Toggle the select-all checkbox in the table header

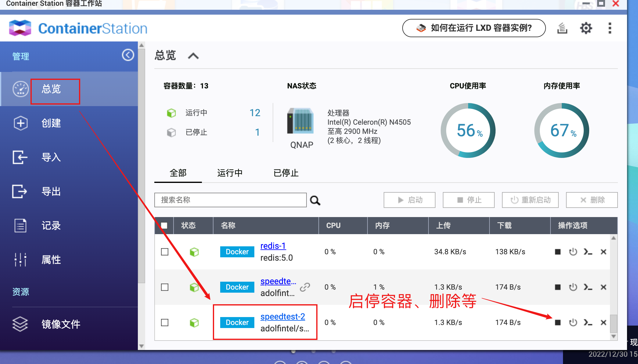164,226
